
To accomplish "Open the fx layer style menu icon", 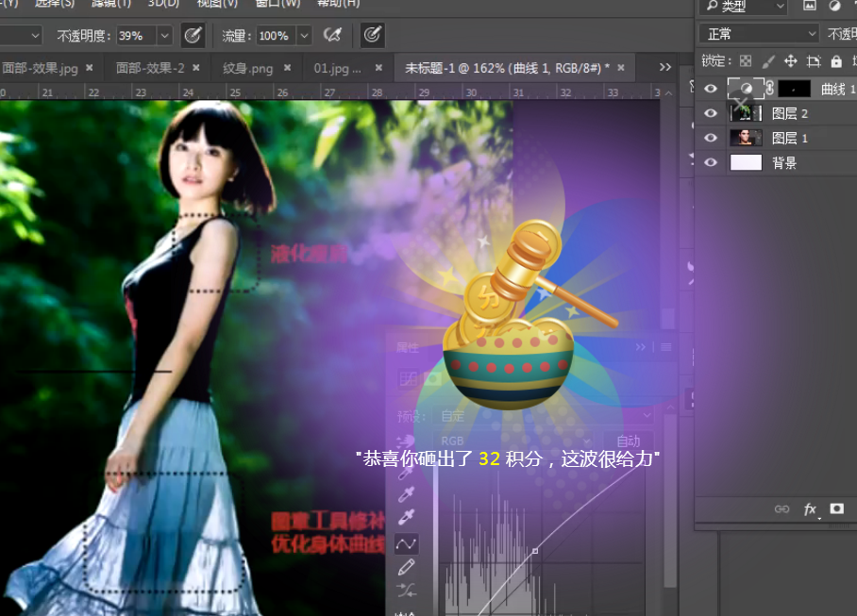I will (x=810, y=509).
